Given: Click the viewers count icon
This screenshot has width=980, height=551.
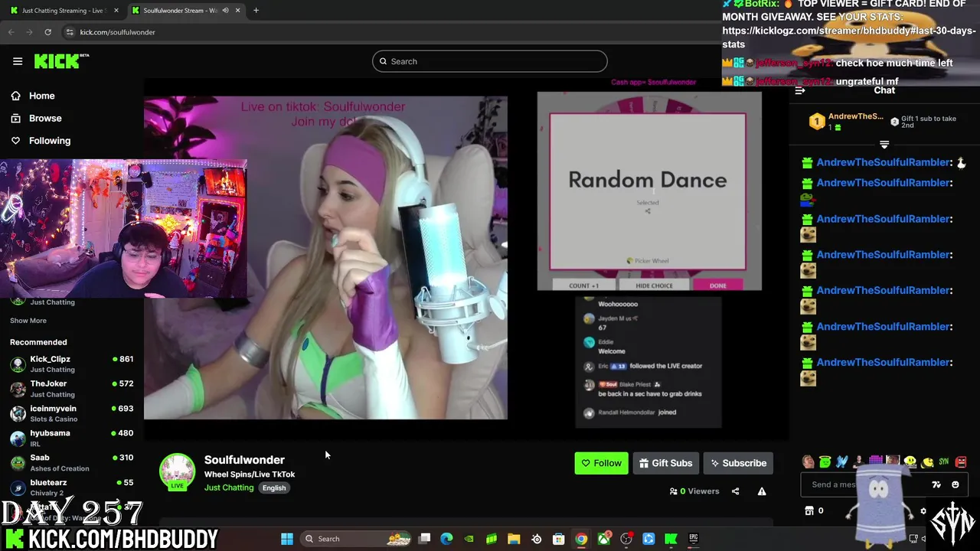Looking at the screenshot, I should coord(673,491).
